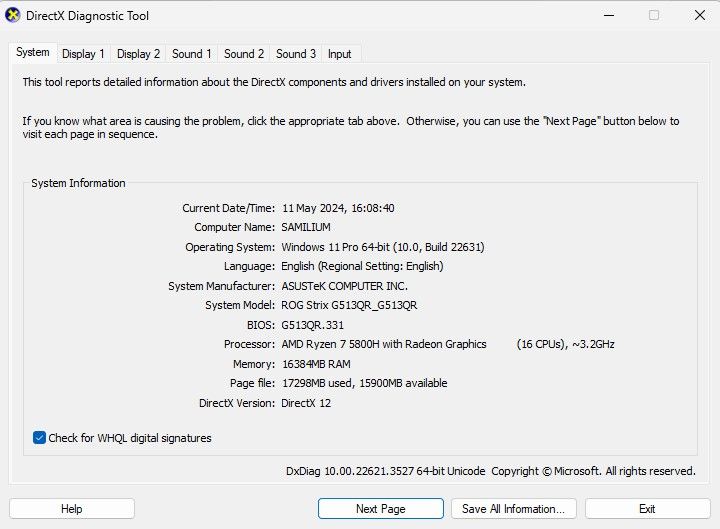The height and width of the screenshot is (529, 720).
Task: Click the AMD Ryzen 7 5800H processor text
Action: [x=384, y=345]
